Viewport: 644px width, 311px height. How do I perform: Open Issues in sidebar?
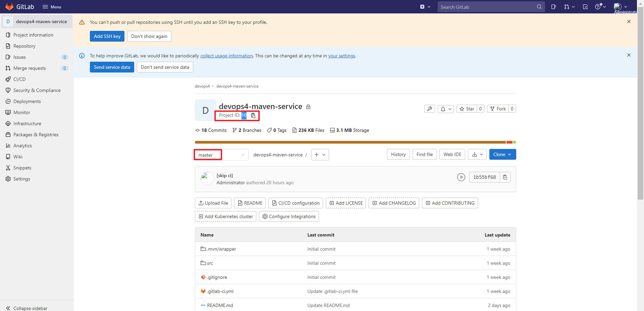pyautogui.click(x=36, y=57)
